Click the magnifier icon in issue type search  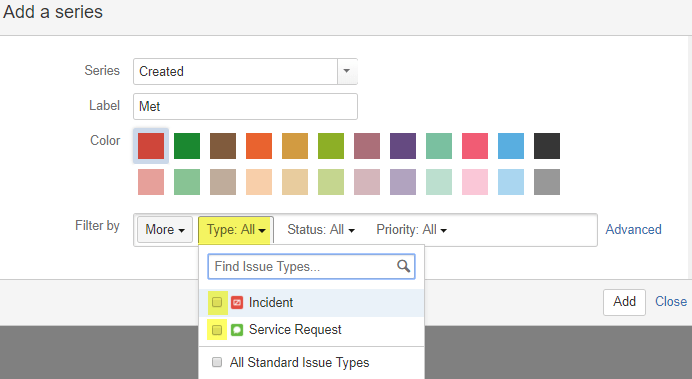click(x=403, y=266)
